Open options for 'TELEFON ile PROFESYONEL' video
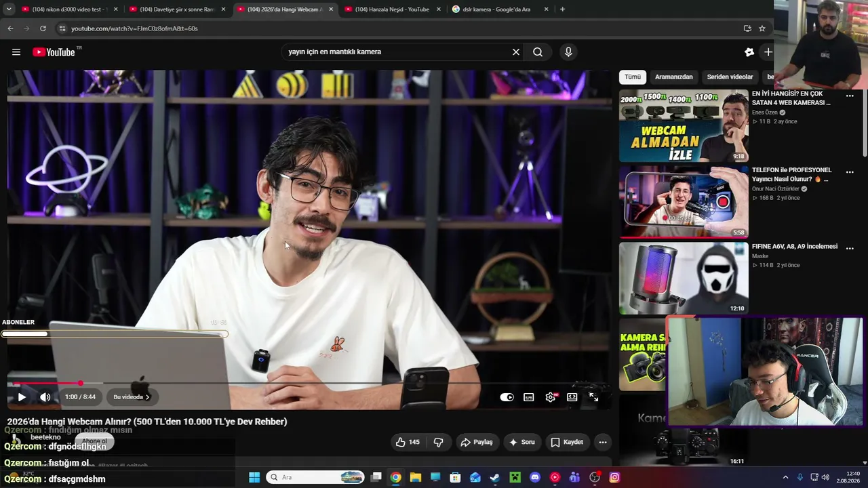868x488 pixels. click(850, 172)
